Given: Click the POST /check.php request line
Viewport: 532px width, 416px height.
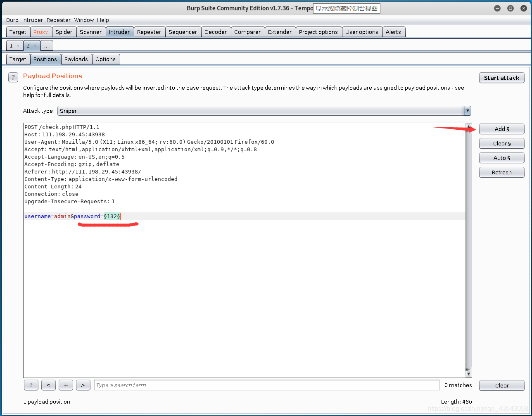Looking at the screenshot, I should pyautogui.click(x=62, y=127).
